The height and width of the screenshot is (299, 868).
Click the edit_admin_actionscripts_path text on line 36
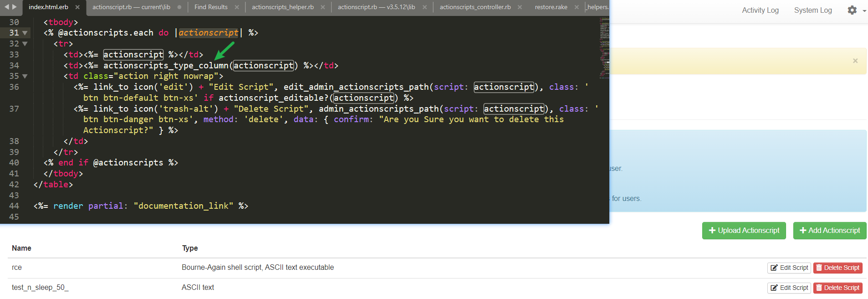pos(357,87)
